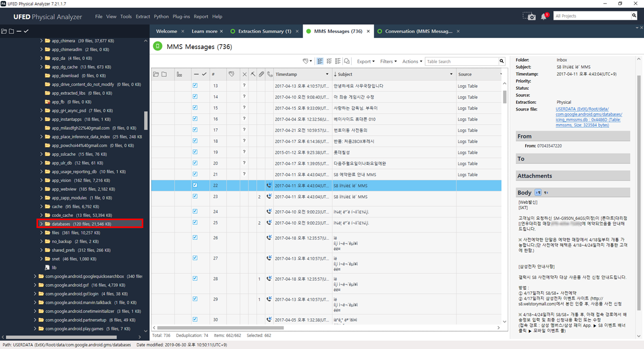644x349 pixels.
Task: Uncheck the checkbox for row 21
Action: tap(195, 174)
